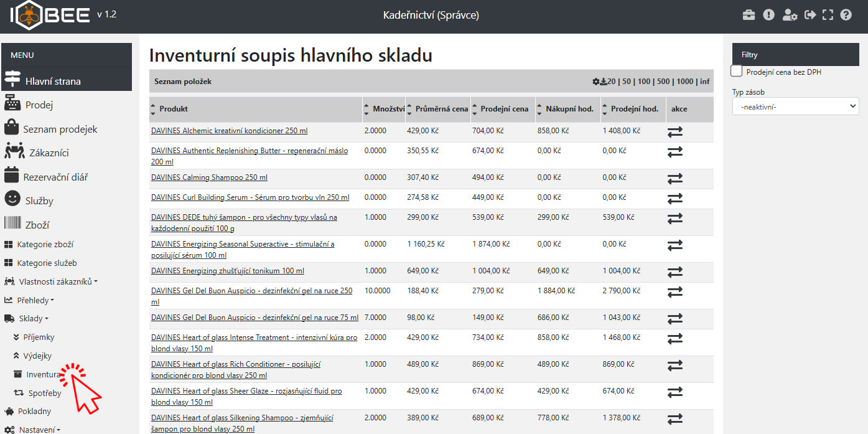
Task: Show 100 items per page
Action: tap(643, 82)
